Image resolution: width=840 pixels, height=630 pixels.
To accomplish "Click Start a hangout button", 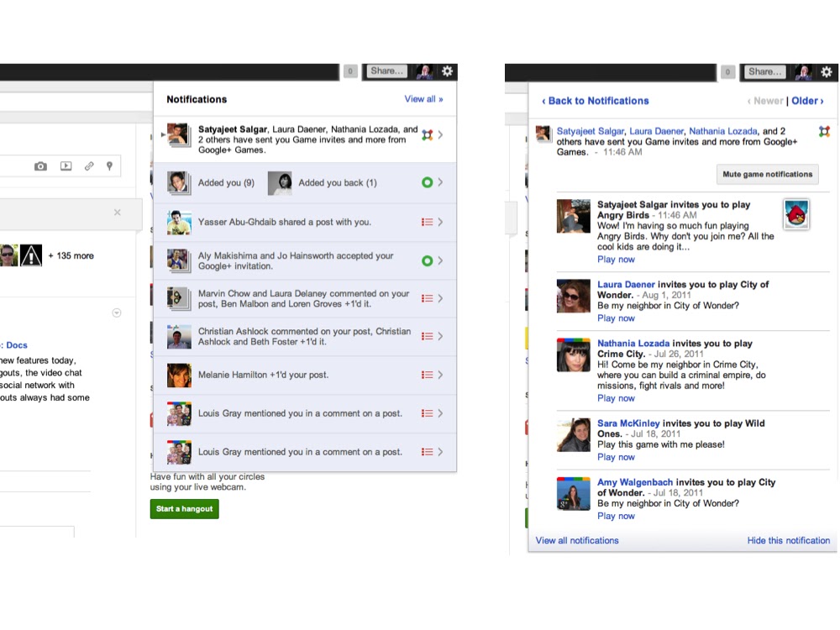I will coord(184,509).
